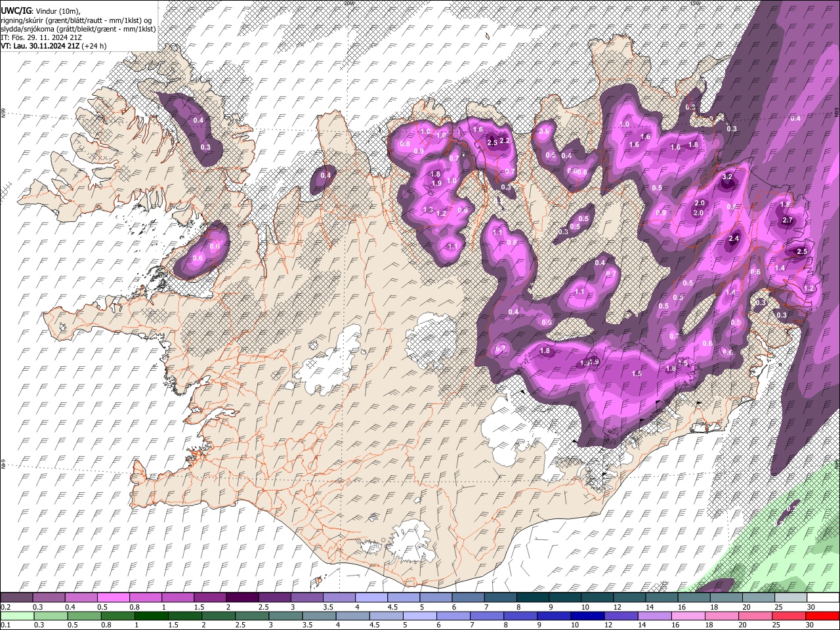840x630 pixels.
Task: Click the 2.5 value below the 2.7 label
Action: click(x=801, y=251)
